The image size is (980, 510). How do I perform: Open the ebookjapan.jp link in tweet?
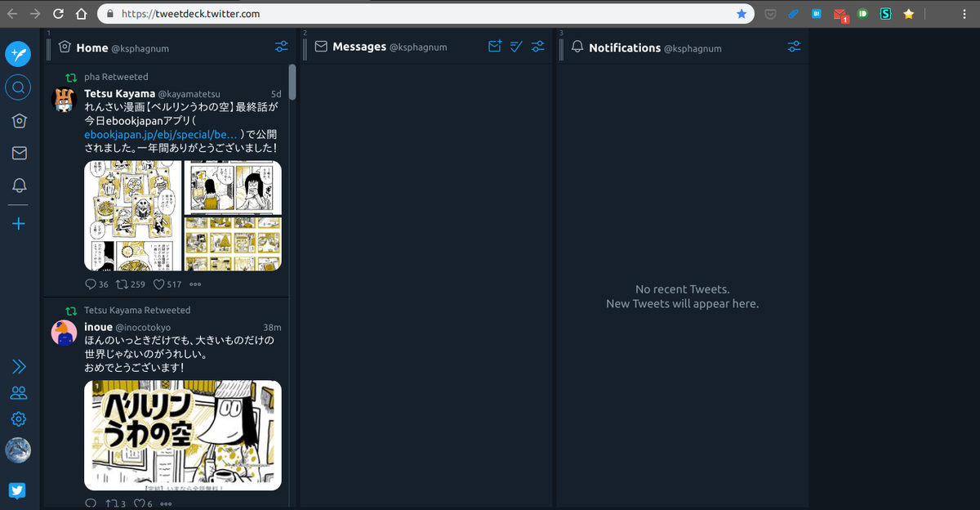161,134
